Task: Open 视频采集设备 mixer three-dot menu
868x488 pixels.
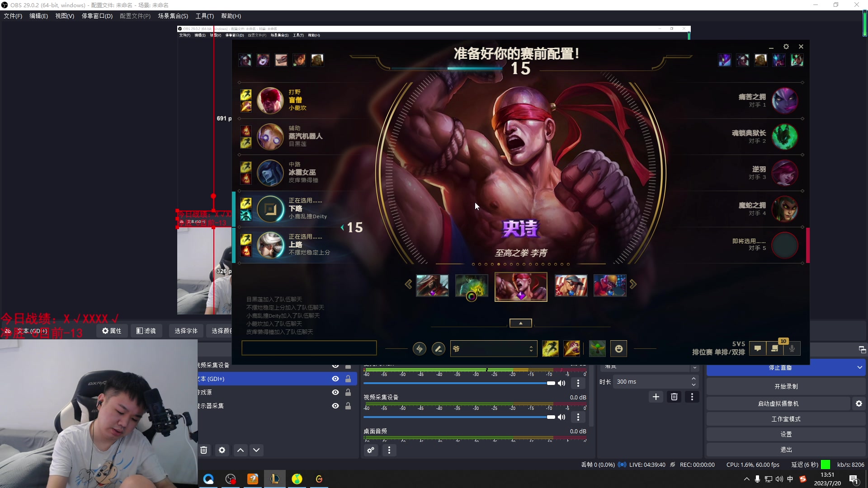Action: (578, 417)
